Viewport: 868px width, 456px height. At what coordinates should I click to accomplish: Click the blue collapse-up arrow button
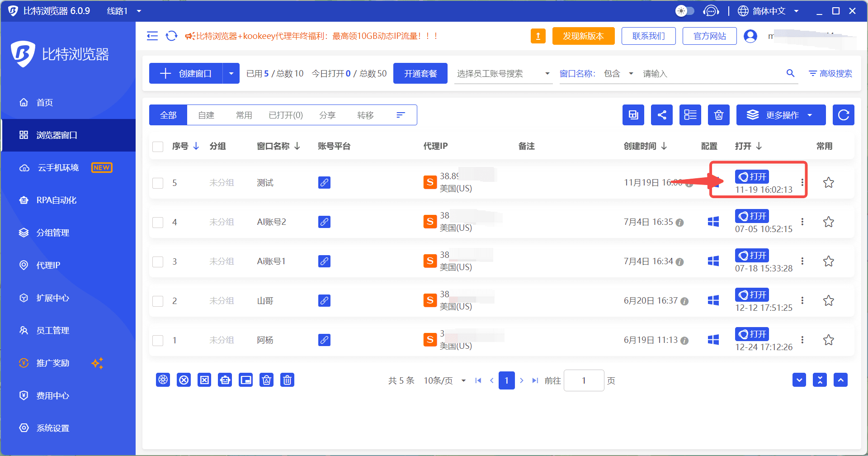click(x=841, y=380)
